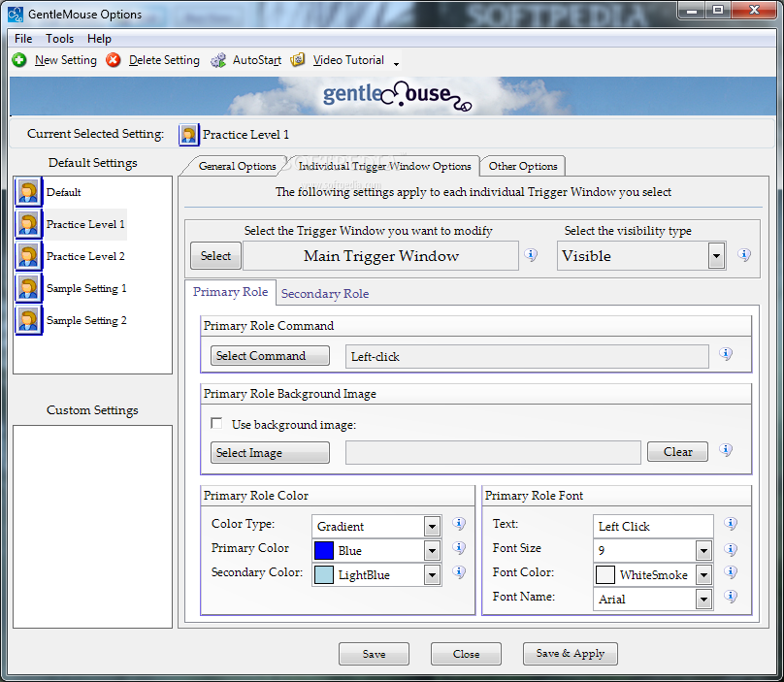Click info icon for the Text field
Screen dimensions: 784x682
[x=731, y=524]
